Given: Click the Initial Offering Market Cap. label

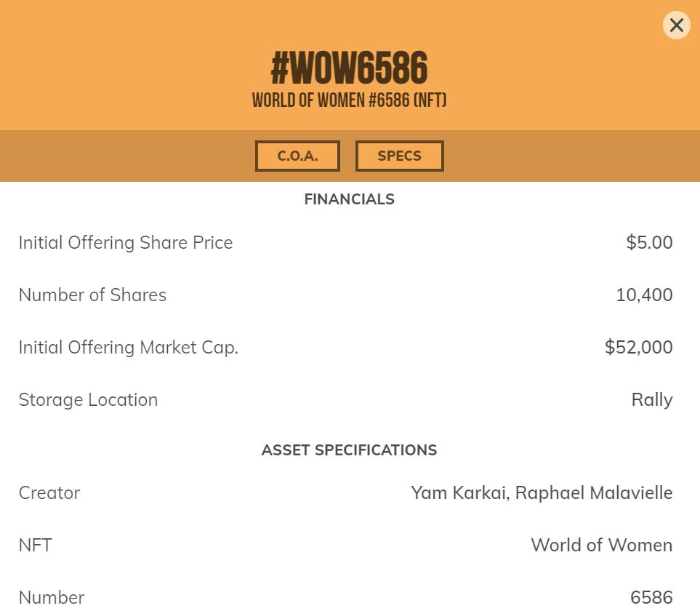Looking at the screenshot, I should 128,347.
